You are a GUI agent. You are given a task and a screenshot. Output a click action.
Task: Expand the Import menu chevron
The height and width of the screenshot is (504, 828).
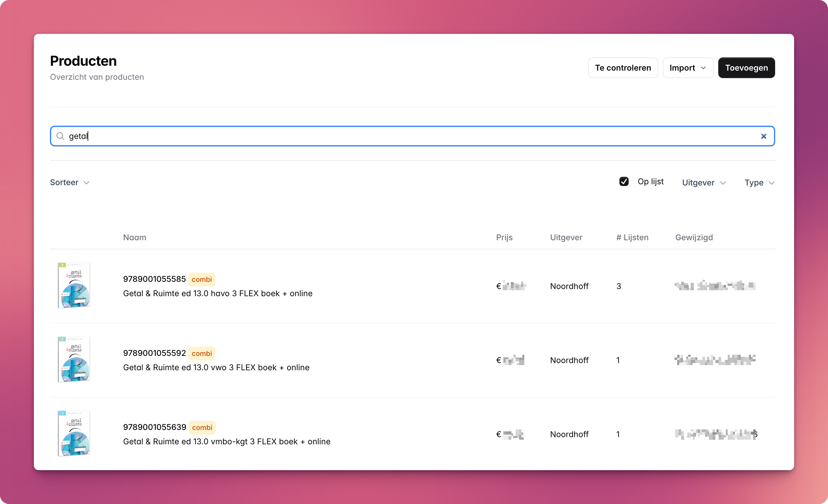tap(703, 68)
